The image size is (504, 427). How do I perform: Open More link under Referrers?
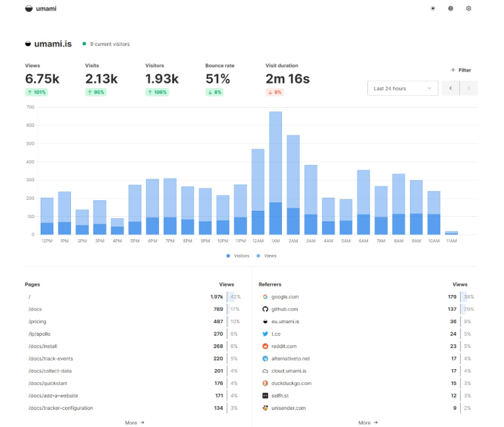(x=368, y=423)
